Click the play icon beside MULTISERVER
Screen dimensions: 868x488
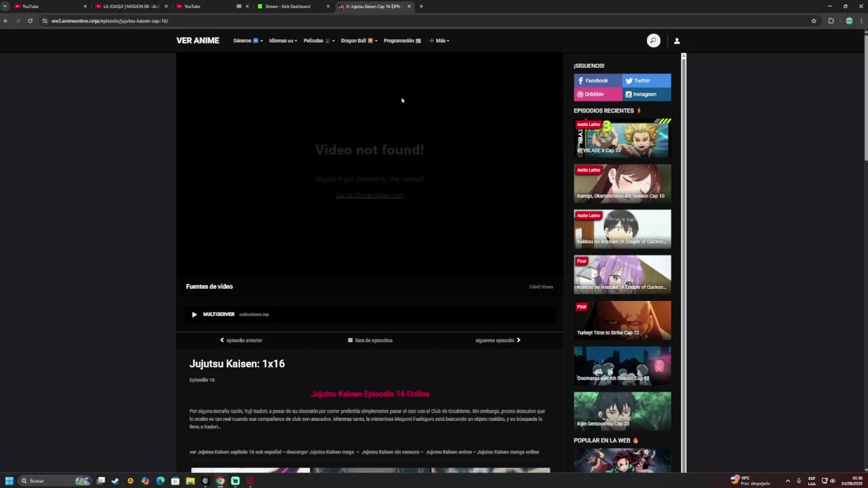point(194,314)
